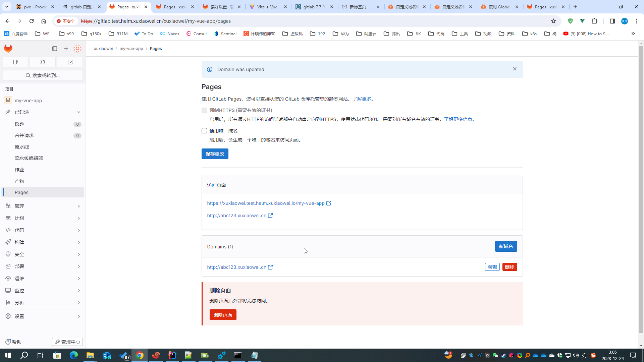This screenshot has width=644, height=362.
Task: Click the GitLab fox logo
Action: (8, 49)
